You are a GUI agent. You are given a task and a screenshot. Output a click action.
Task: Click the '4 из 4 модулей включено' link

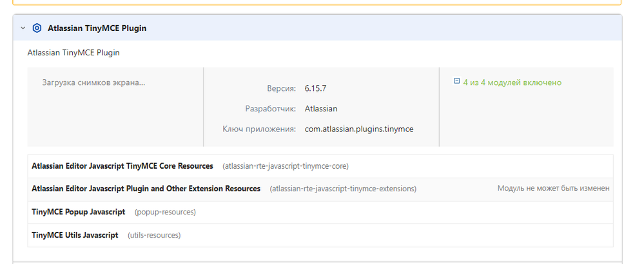[x=512, y=82]
